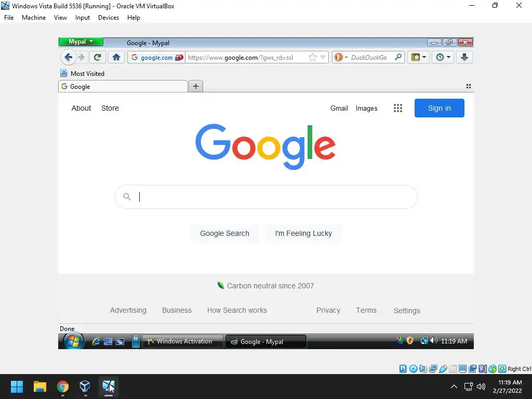Open URL history dropdown arrow in address bar
This screenshot has width=532, height=399.
pyautogui.click(x=323, y=57)
